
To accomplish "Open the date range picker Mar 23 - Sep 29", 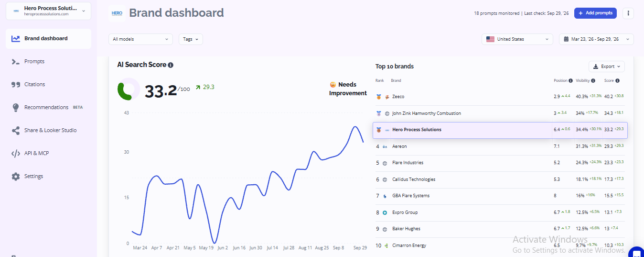I will coord(596,39).
